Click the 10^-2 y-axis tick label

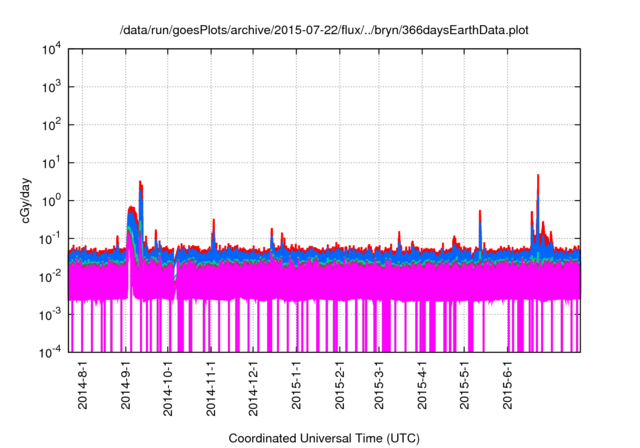pos(52,276)
